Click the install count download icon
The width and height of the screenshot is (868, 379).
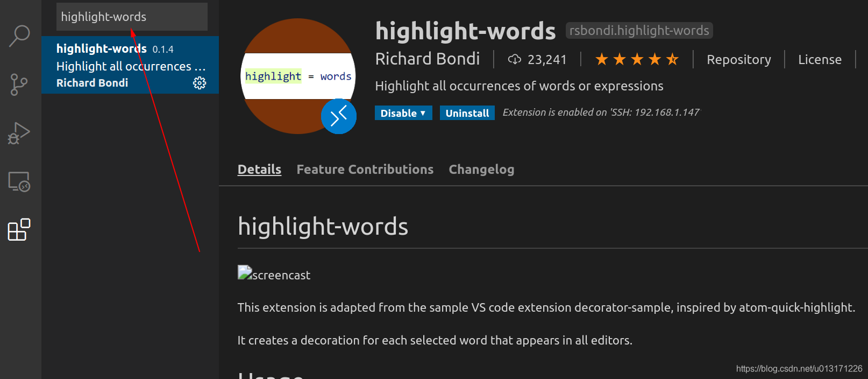(514, 59)
